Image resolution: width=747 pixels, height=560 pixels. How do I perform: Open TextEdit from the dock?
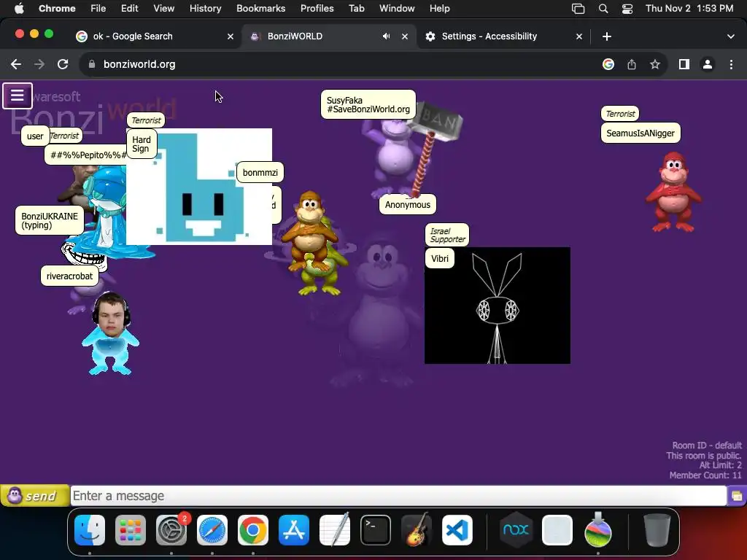point(335,530)
